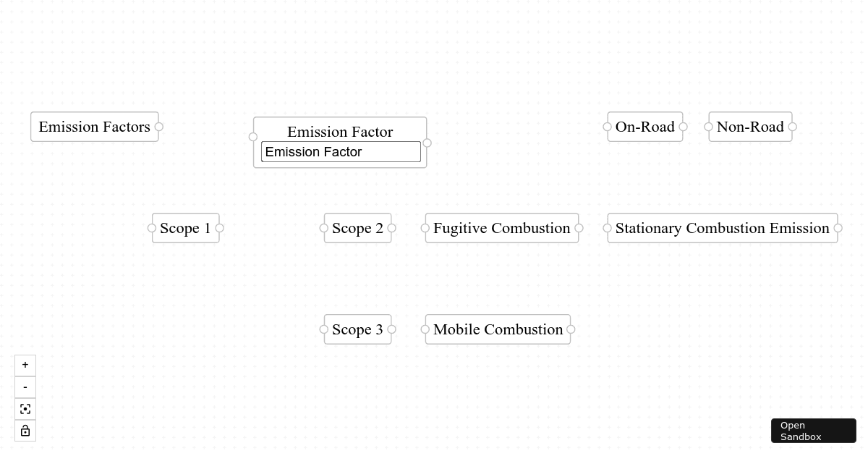Click left handle of On-Road node

608,127
